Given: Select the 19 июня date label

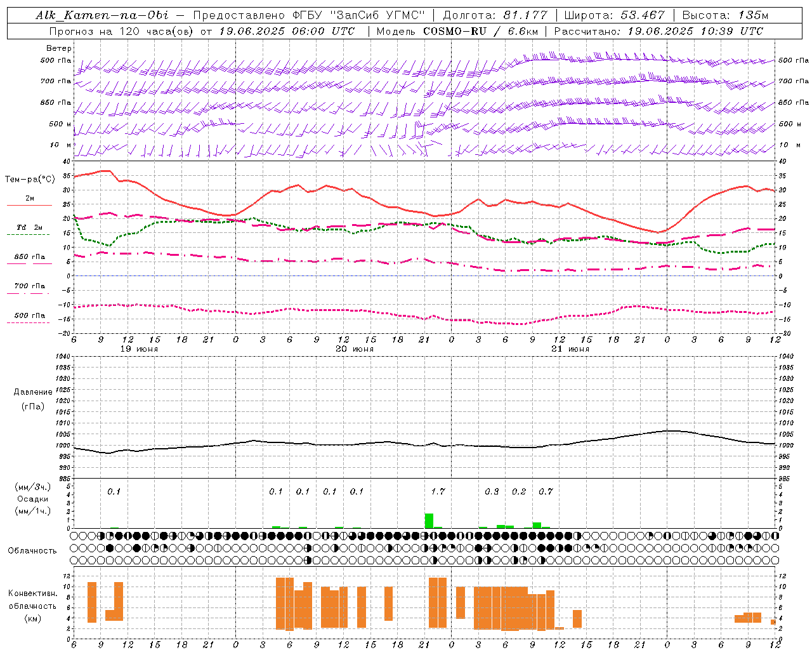Looking at the screenshot, I should pyautogui.click(x=139, y=348).
